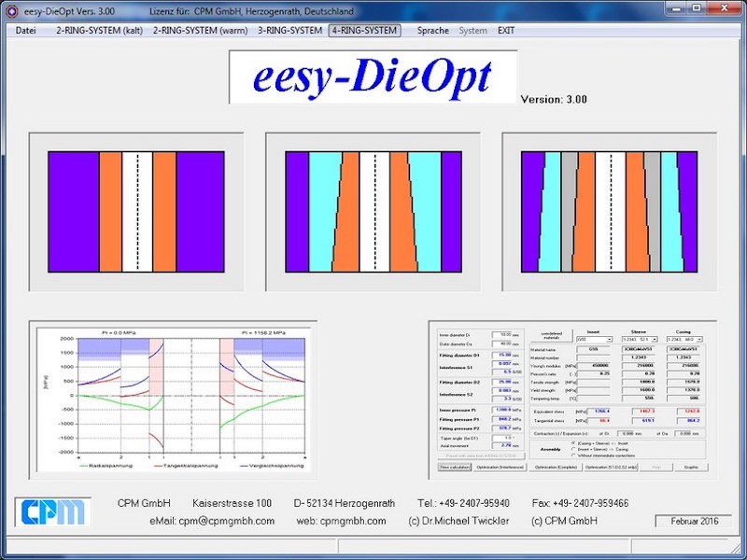Screen dimensions: 747x560
Task: Select '(Casing + Sleeve) <- Insert' assembly option
Action: click(599, 443)
